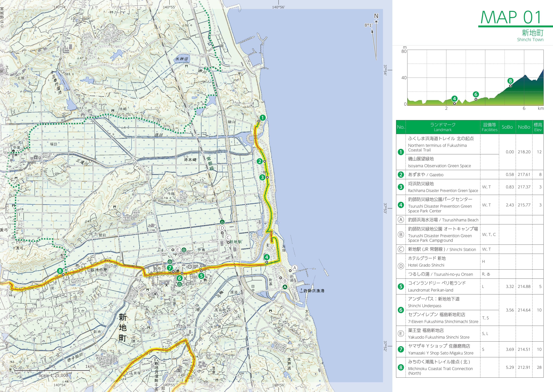
Task: Click the circled letter A beach marker
Action: click(x=294, y=268)
